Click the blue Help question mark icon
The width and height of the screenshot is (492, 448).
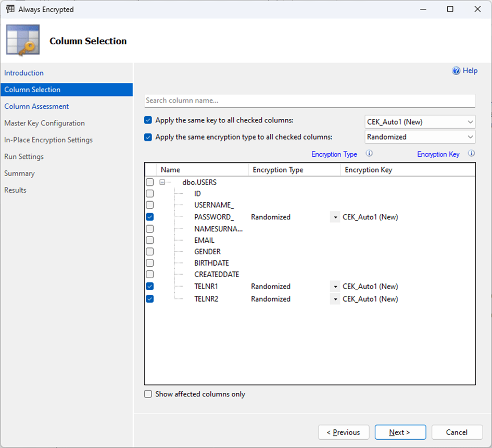pyautogui.click(x=456, y=71)
